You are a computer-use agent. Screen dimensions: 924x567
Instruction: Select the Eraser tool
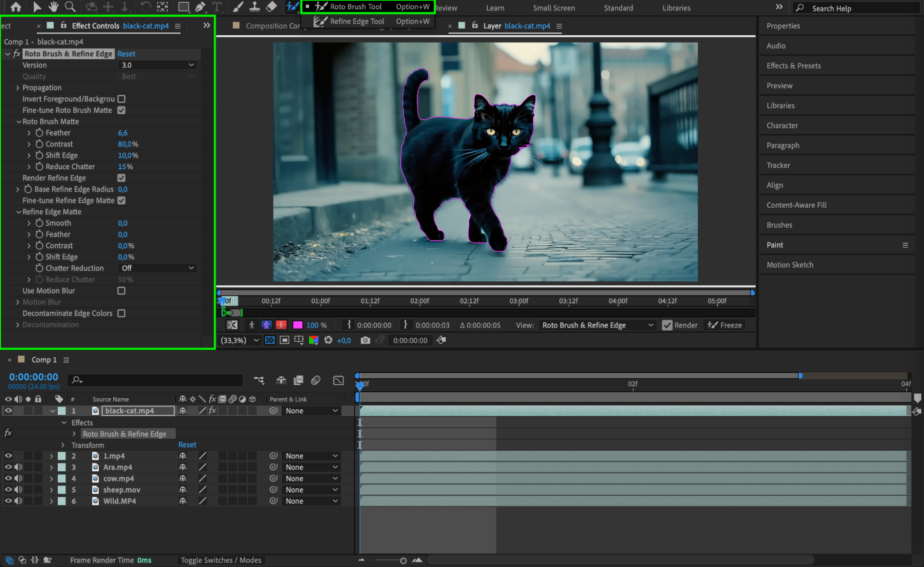(271, 7)
